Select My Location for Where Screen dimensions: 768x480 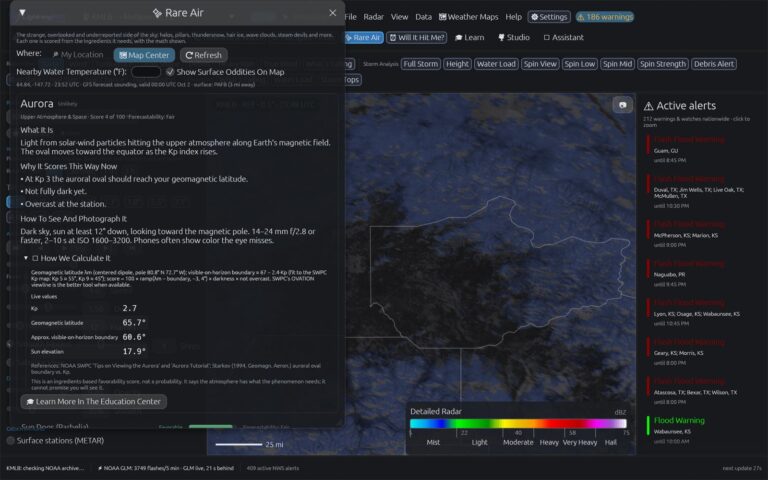click(78, 55)
